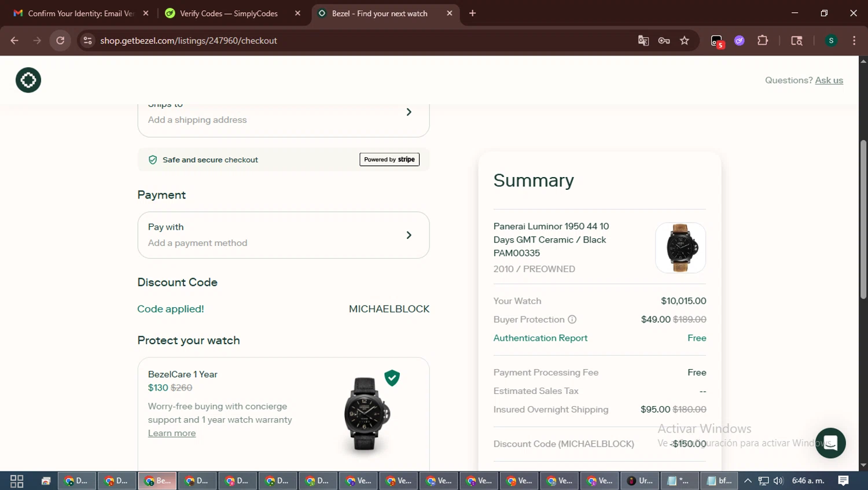Open BezelCare Learn more link

(172, 433)
